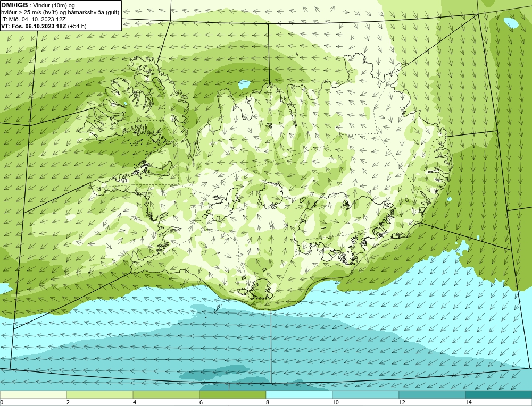Click the legend label '8'
This screenshot has height=406, width=532.
[x=268, y=402]
